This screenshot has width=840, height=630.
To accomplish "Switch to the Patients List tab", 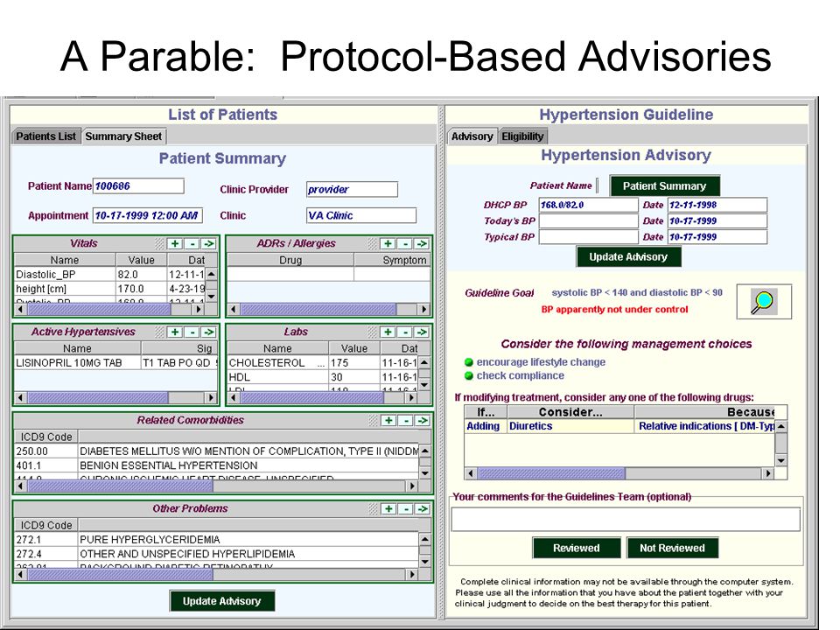I will (46, 136).
